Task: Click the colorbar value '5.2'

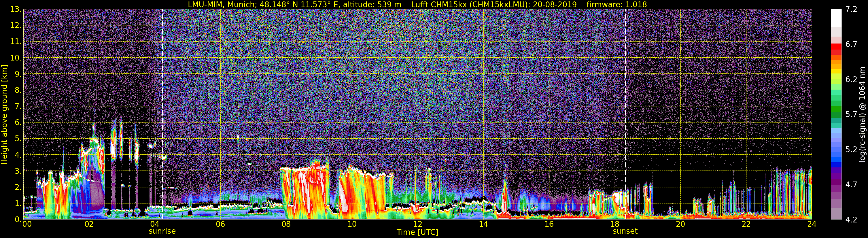Action: pyautogui.click(x=851, y=149)
